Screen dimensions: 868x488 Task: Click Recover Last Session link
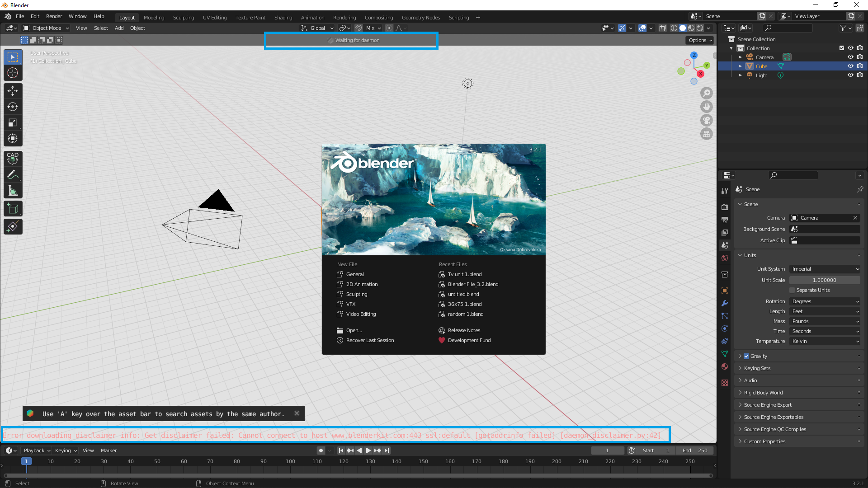(x=370, y=340)
